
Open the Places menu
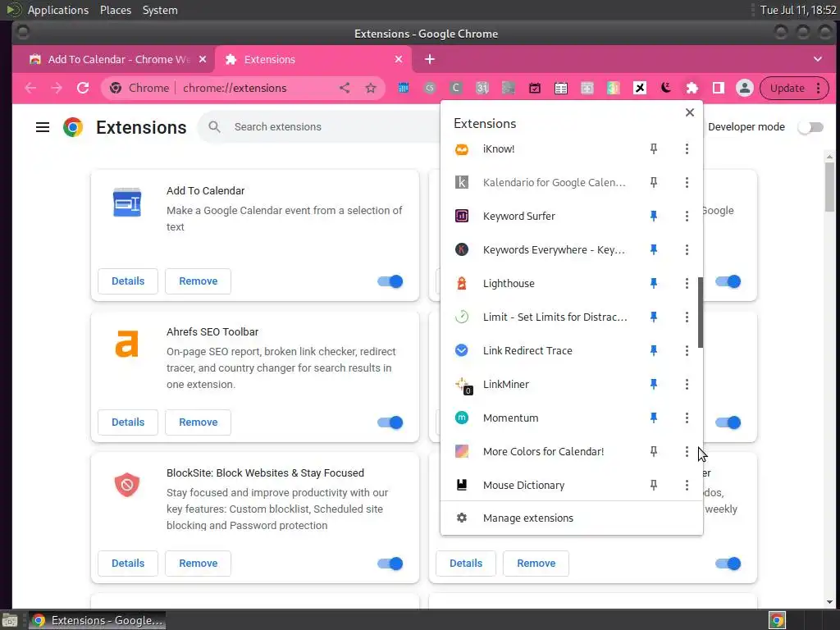115,10
